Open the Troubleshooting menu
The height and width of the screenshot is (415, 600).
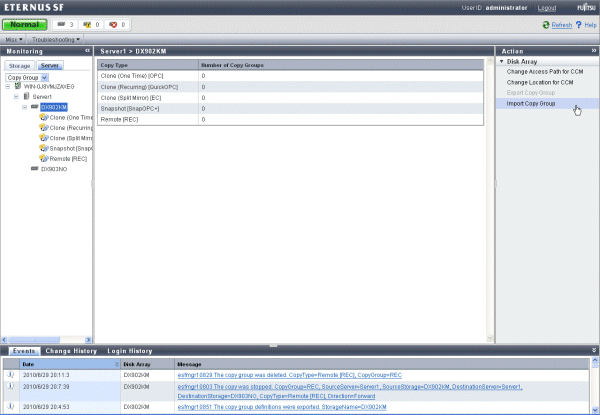pos(57,39)
